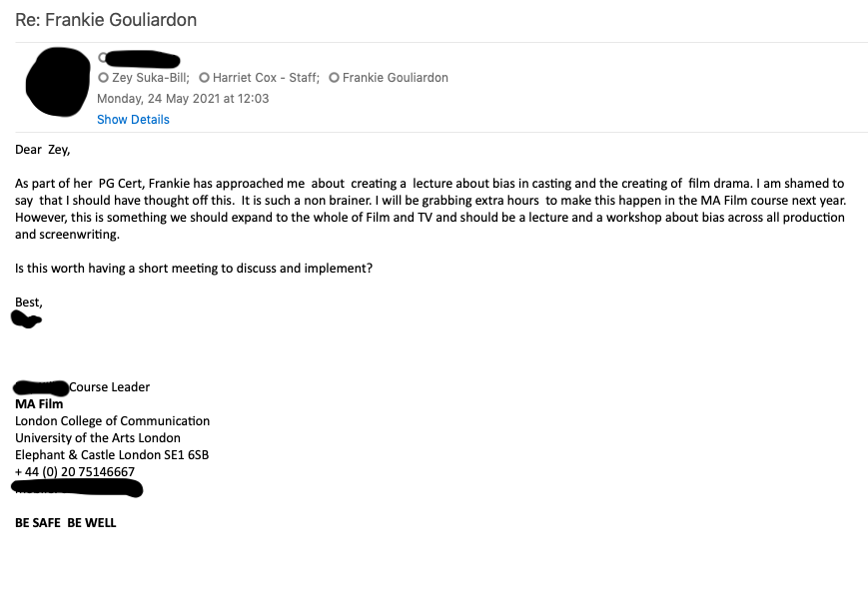Click the status circle beside Zey Suka-Bill
Image resolution: width=868 pixels, height=605 pixels.
(103, 78)
